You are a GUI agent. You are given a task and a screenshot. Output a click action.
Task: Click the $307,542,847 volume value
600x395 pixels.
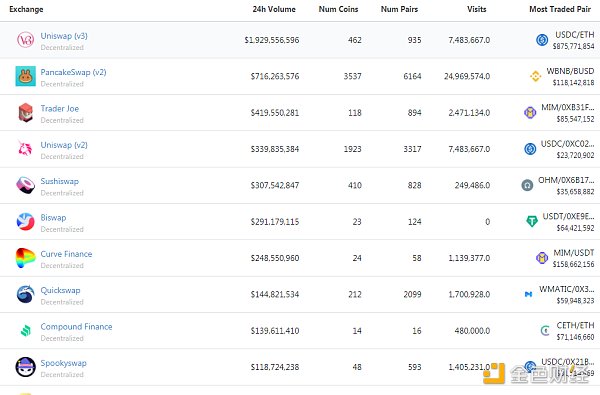[x=275, y=186]
